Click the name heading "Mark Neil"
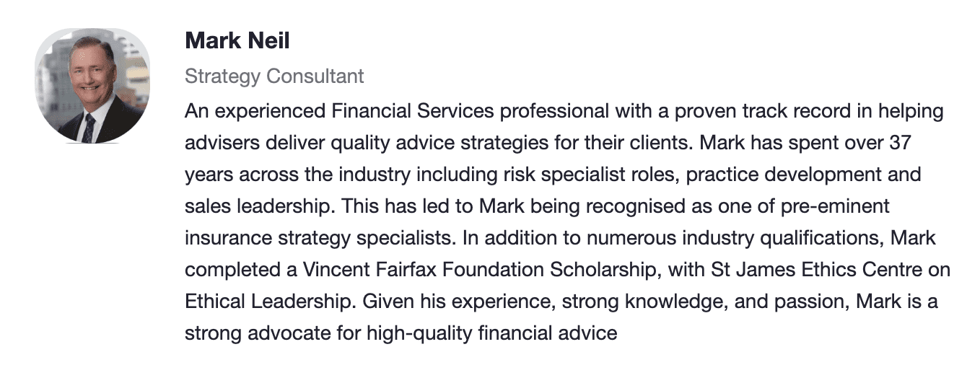The height and width of the screenshot is (365, 980). click(x=237, y=40)
